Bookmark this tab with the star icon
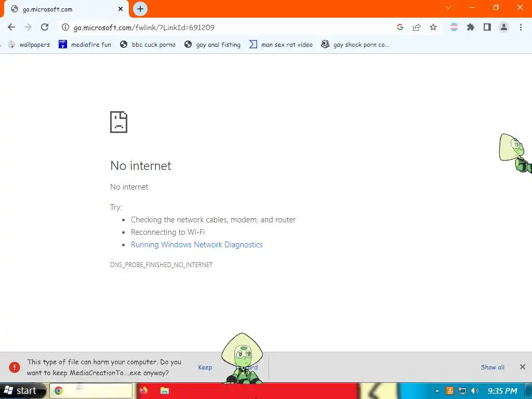532x399 pixels. click(x=433, y=28)
